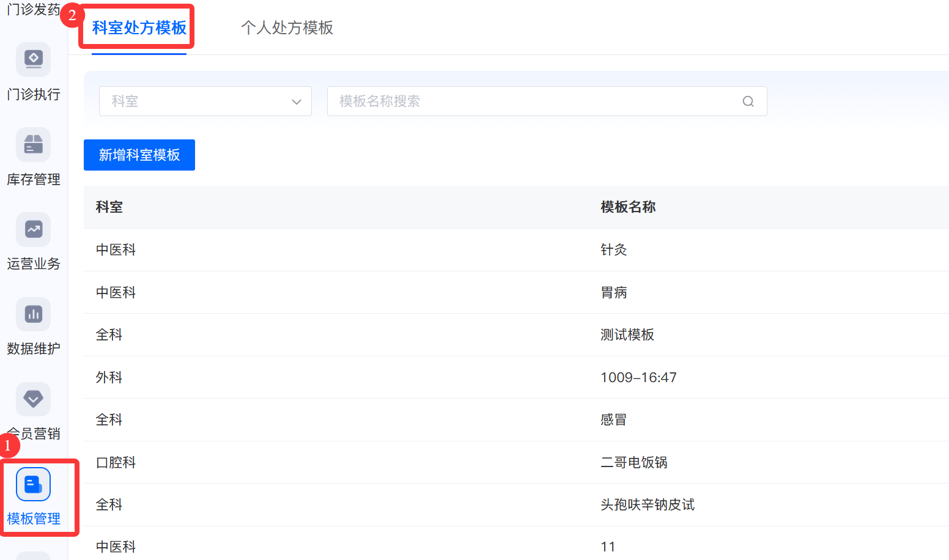Switch to 个人处方模板 tab
This screenshot has height=560, width=949.
click(x=287, y=28)
